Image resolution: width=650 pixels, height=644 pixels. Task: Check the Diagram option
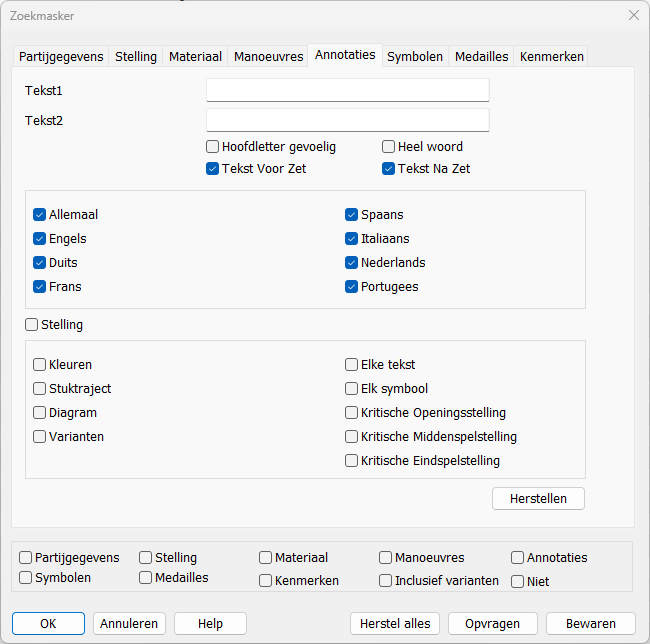click(39, 412)
